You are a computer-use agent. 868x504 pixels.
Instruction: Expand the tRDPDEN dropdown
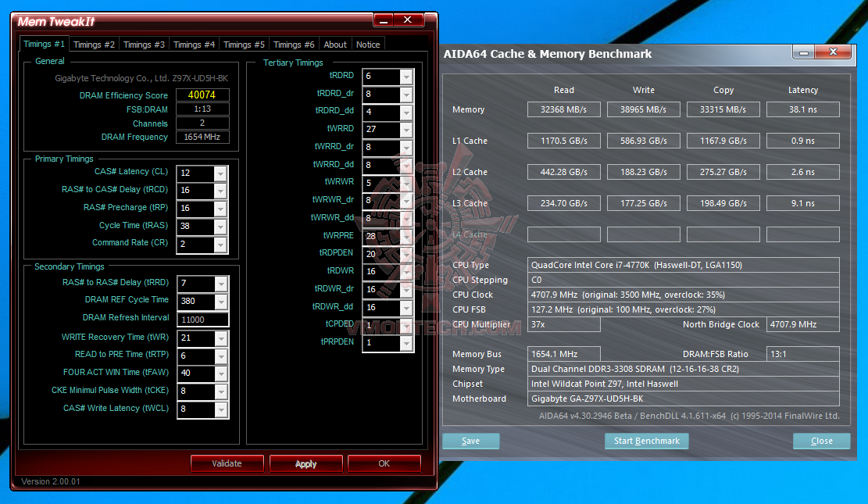(x=406, y=254)
